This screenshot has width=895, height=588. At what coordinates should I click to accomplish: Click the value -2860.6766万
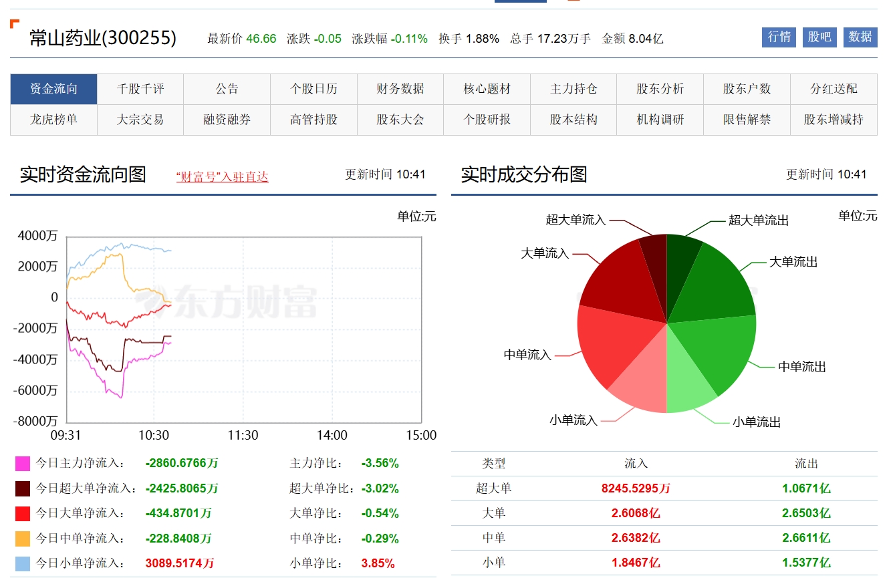point(182,463)
